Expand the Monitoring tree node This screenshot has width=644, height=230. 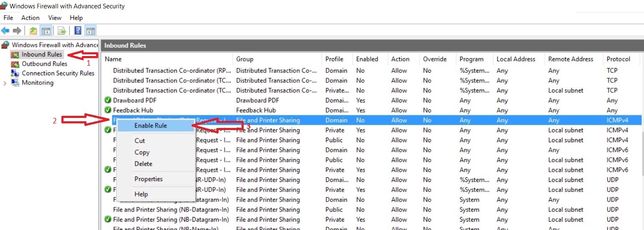pyautogui.click(x=5, y=83)
